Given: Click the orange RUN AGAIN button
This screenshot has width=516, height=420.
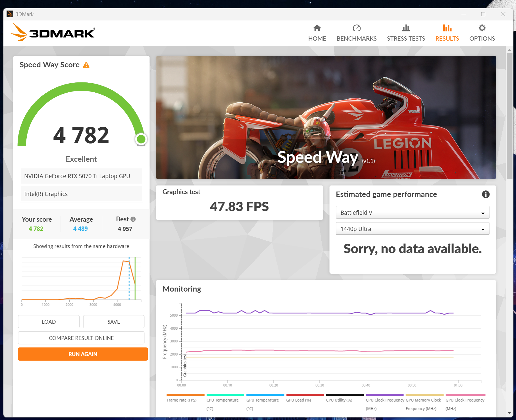Looking at the screenshot, I should coord(83,354).
